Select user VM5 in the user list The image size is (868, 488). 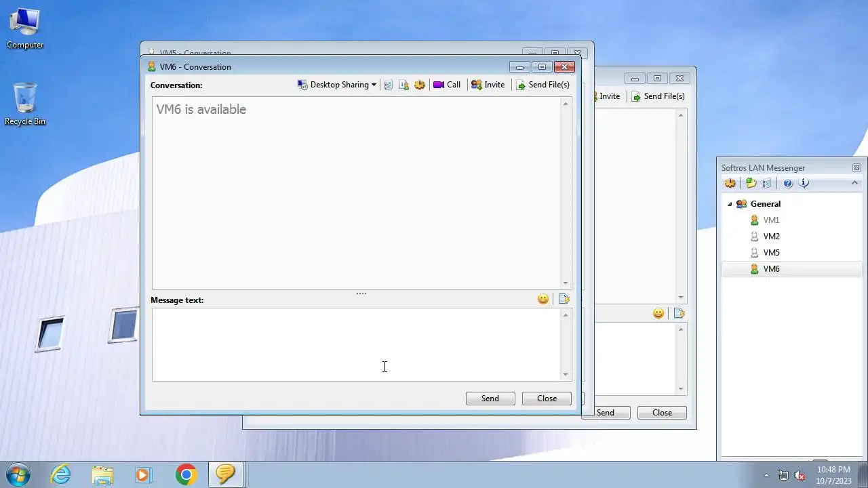click(x=771, y=253)
